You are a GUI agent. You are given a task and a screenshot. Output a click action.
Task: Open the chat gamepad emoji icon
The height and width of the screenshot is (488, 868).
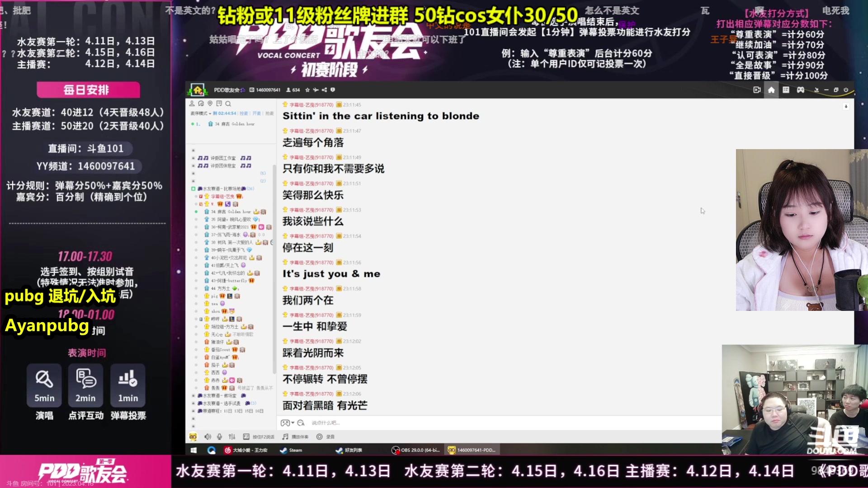click(285, 423)
